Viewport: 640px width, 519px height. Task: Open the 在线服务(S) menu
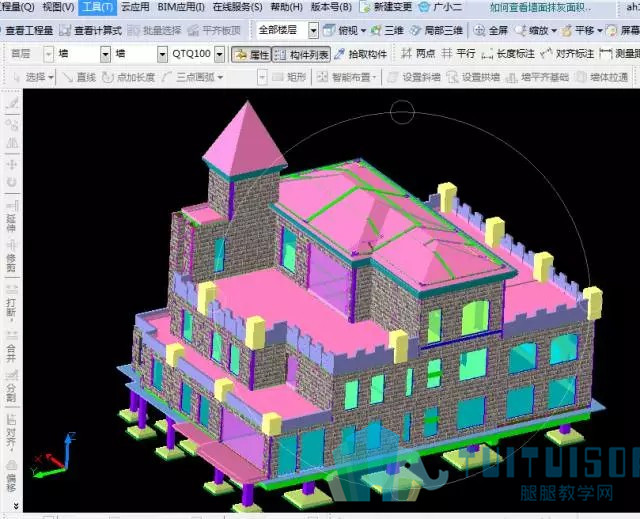pyautogui.click(x=238, y=7)
